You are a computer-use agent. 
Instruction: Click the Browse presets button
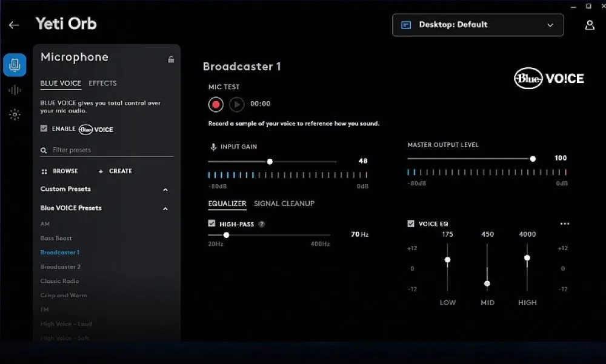[59, 171]
